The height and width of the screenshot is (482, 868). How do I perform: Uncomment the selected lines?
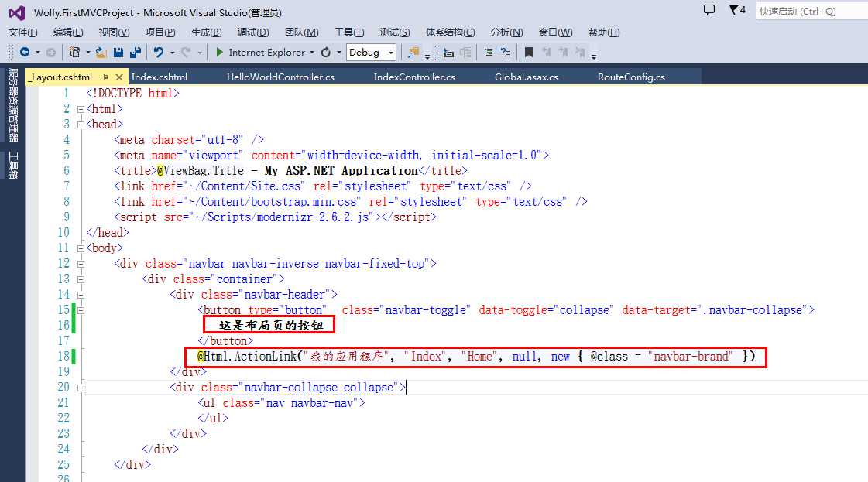tap(506, 52)
